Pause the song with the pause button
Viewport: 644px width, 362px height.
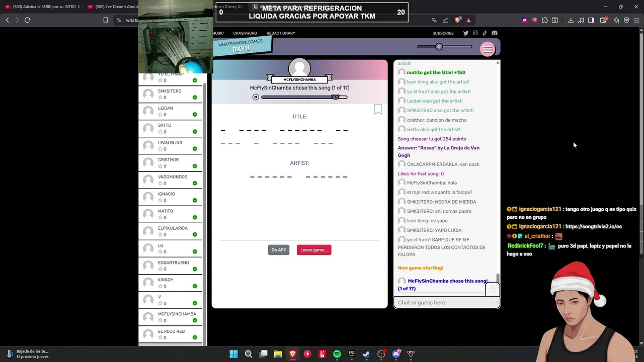(256, 97)
